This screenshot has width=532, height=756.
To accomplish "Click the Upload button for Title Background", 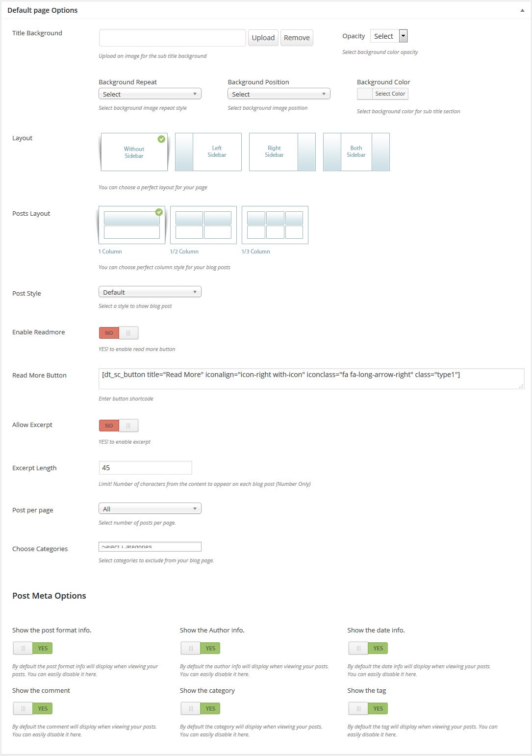I will (263, 37).
